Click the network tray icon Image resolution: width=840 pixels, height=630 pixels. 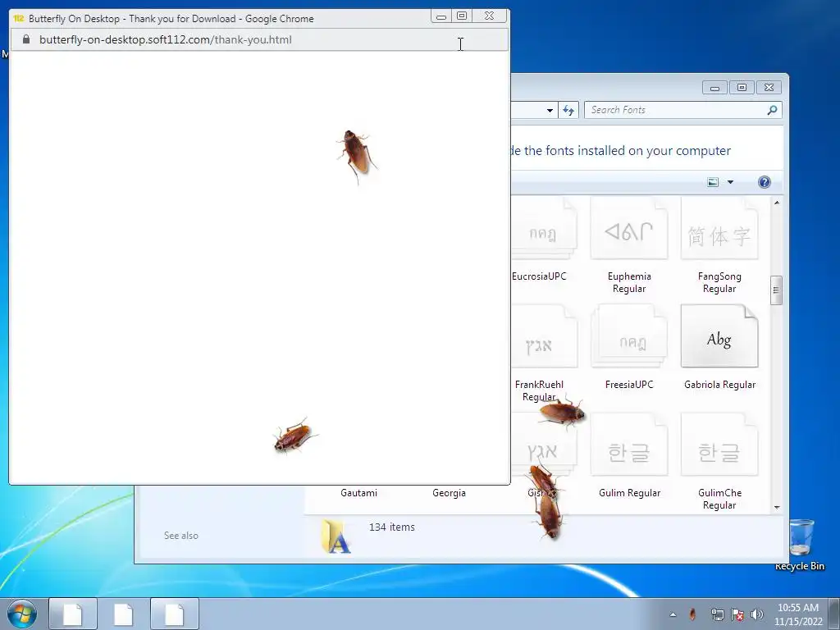(717, 614)
